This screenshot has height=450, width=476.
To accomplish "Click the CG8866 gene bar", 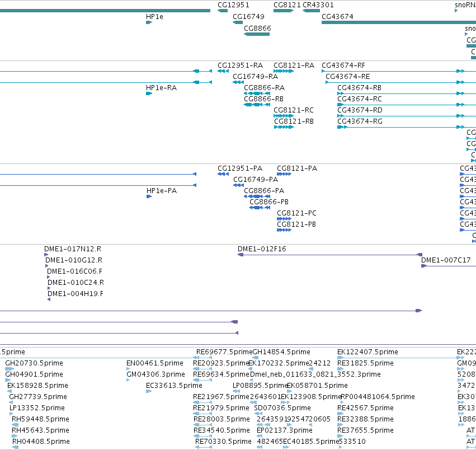I will coord(257,34).
